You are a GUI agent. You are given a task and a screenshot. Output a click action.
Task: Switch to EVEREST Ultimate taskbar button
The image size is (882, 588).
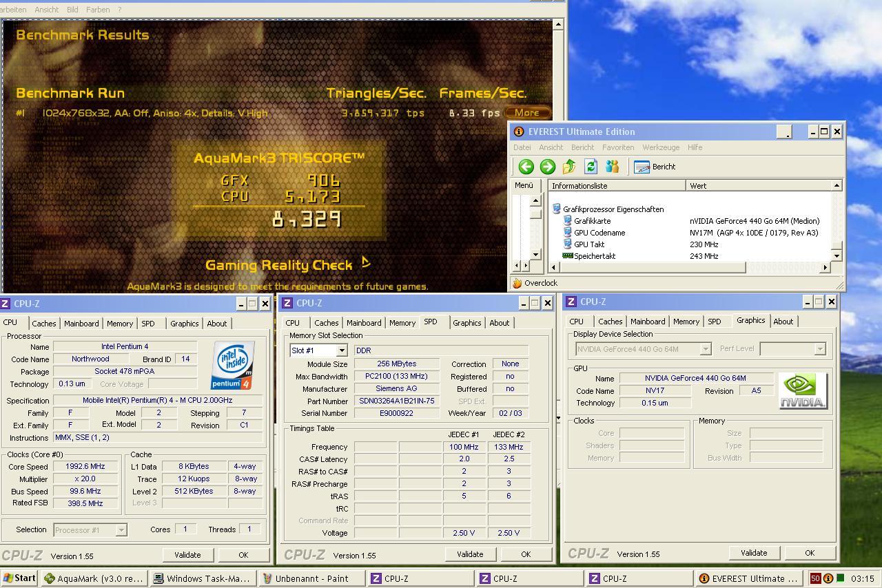[x=748, y=578]
